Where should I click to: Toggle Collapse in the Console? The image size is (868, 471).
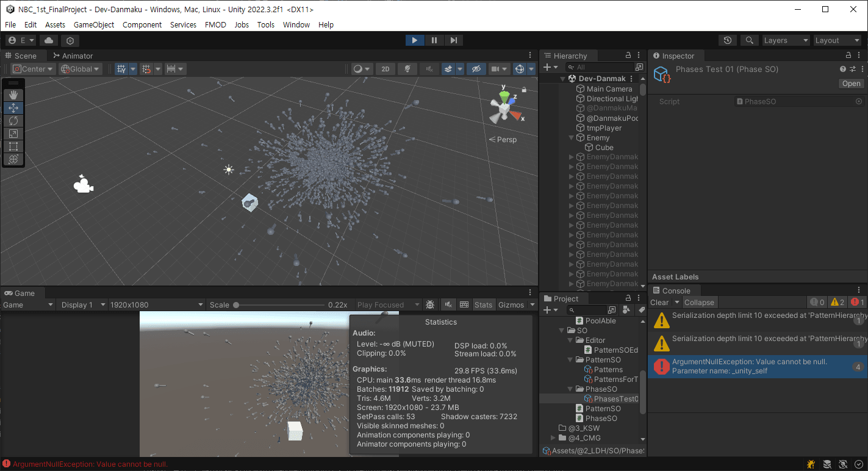coord(699,302)
